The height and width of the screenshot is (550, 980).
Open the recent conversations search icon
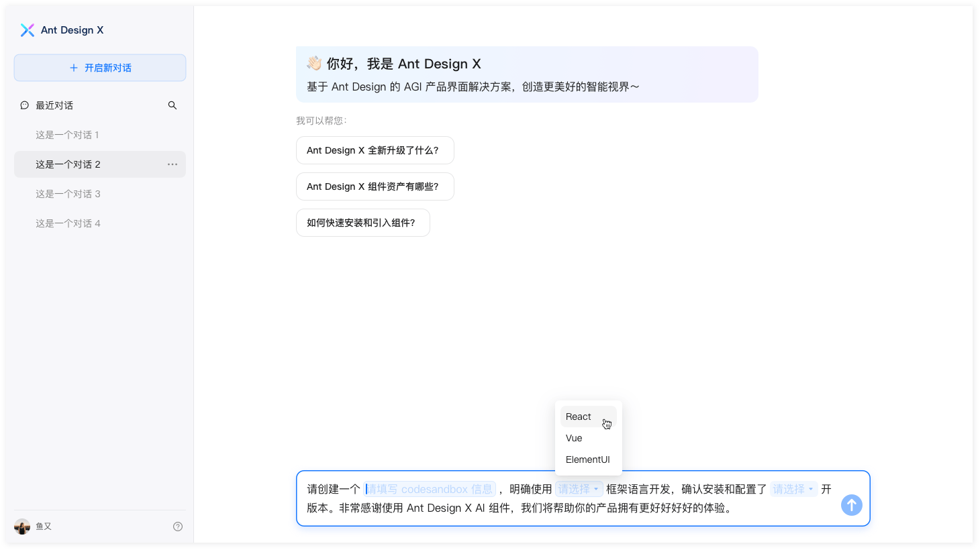[173, 105]
